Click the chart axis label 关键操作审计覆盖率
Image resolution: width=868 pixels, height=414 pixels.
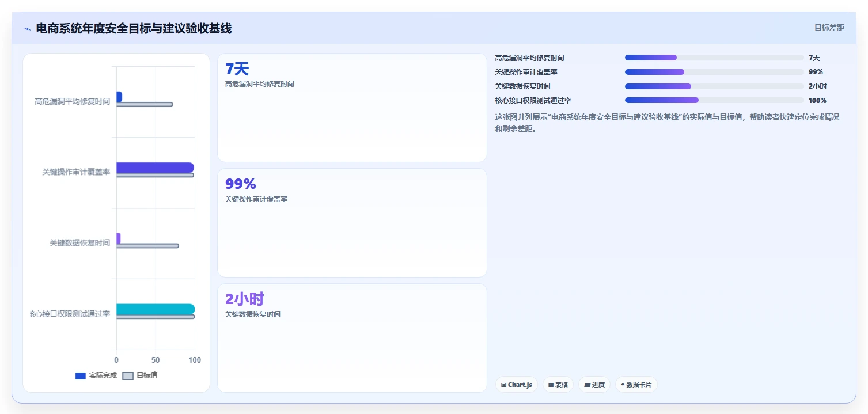76,172
